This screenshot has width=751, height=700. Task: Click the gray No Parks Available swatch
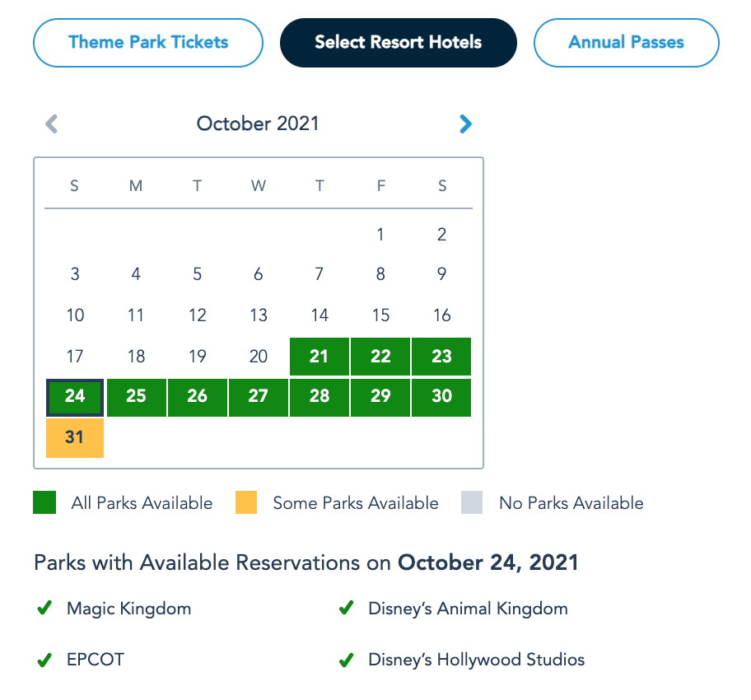(x=472, y=502)
